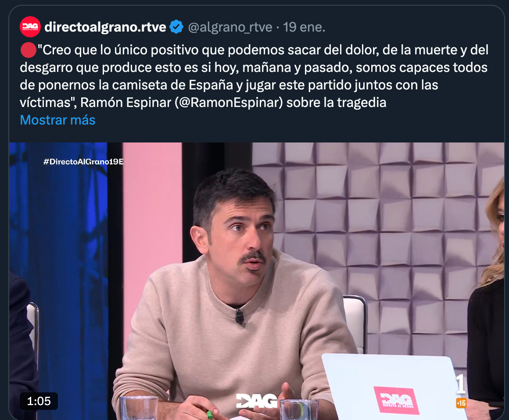
Task: Expand tweet with Mostrar más
Action: click(57, 120)
